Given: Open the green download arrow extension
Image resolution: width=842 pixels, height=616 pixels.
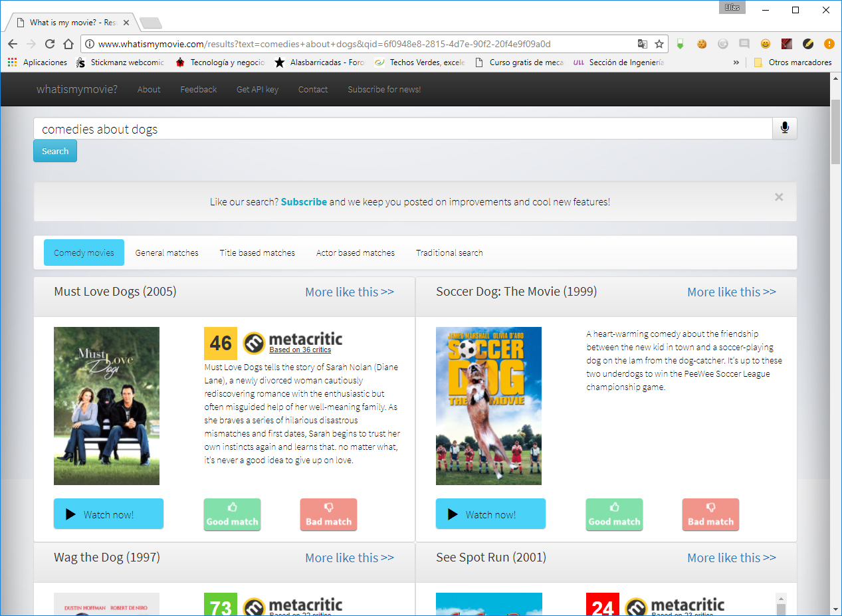Looking at the screenshot, I should click(x=680, y=44).
